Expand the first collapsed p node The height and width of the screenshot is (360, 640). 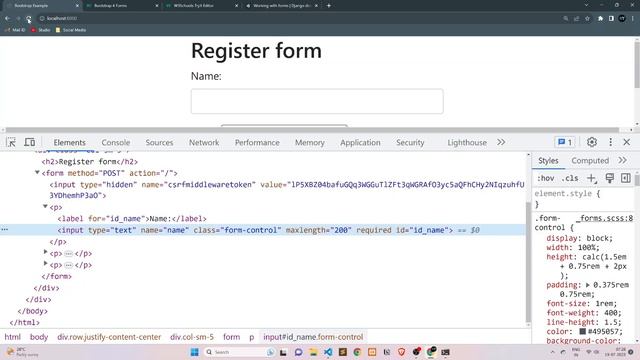[45, 252]
